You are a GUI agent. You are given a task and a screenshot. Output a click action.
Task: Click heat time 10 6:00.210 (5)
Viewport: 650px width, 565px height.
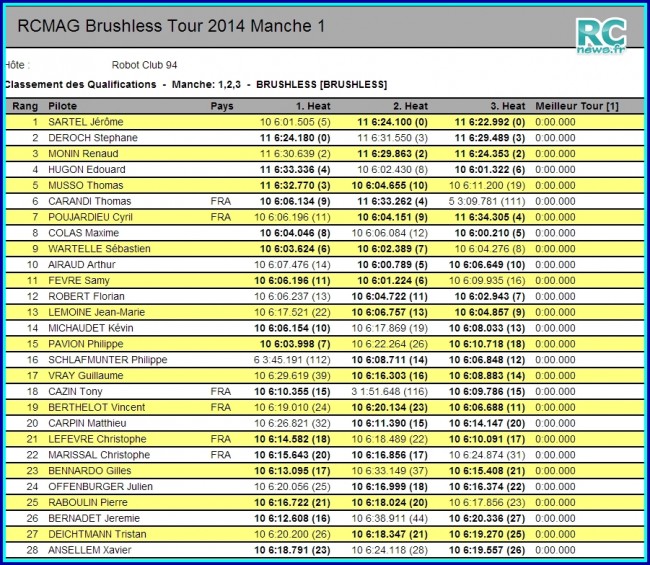click(x=490, y=233)
